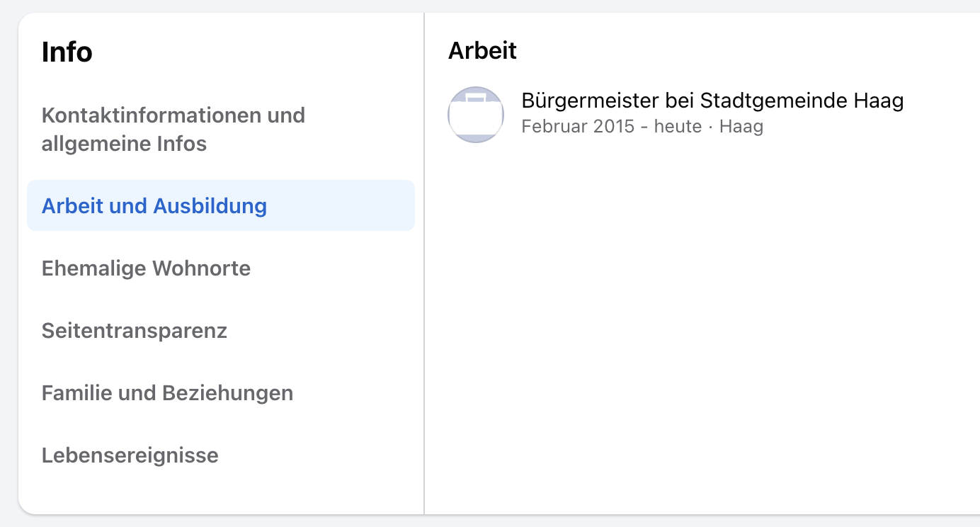Click the allgemeine Infos text line
Viewport: 980px width, 527px height.
point(124,144)
